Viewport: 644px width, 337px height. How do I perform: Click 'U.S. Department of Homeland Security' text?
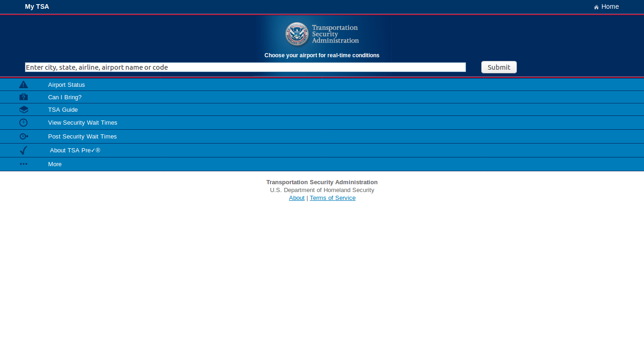coord(322,190)
